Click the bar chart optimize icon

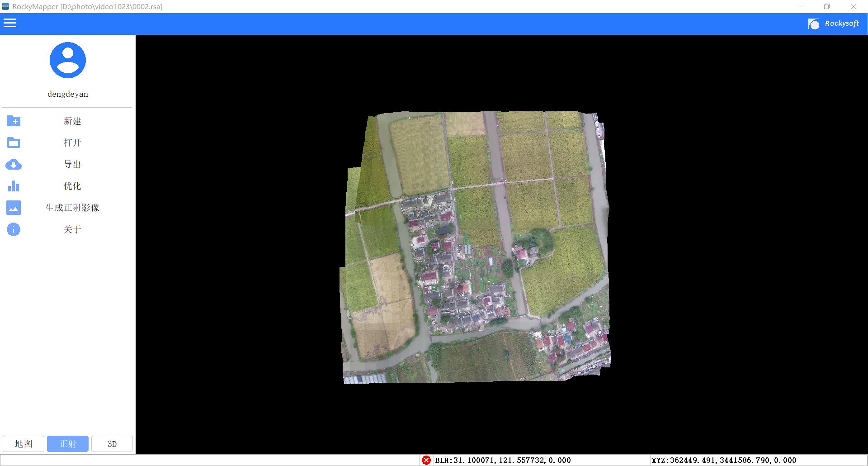click(14, 186)
